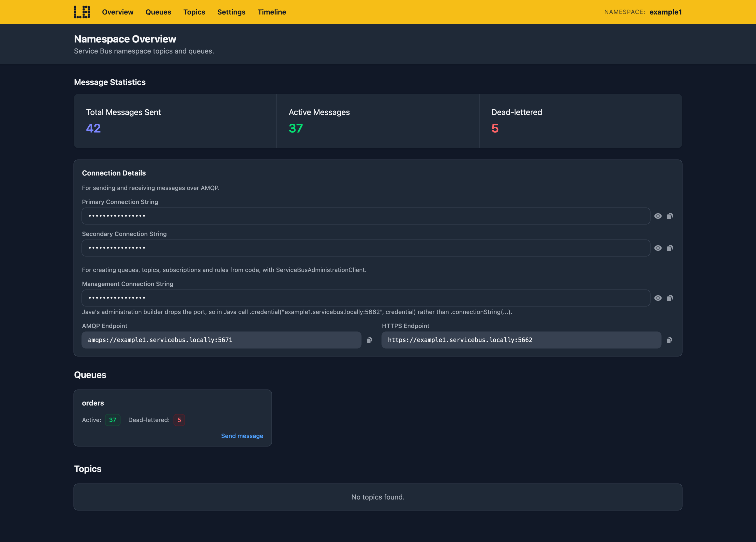Click the Connection Details heading

click(x=114, y=173)
